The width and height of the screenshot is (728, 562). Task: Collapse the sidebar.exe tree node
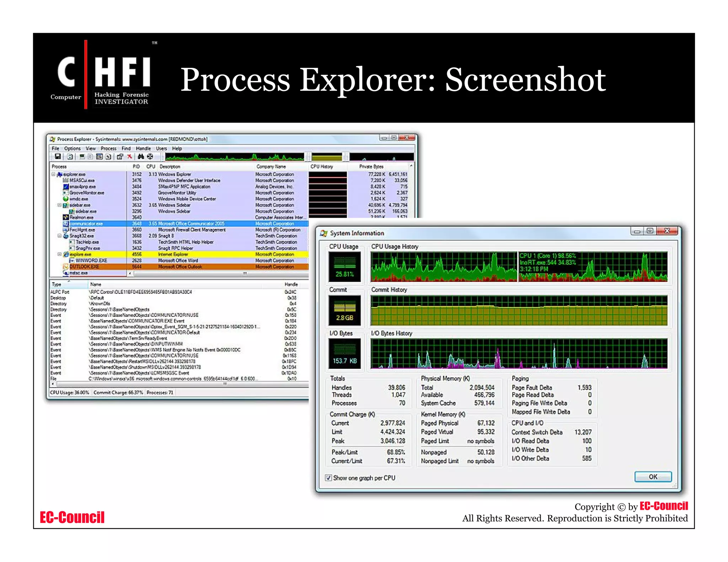[59, 205]
